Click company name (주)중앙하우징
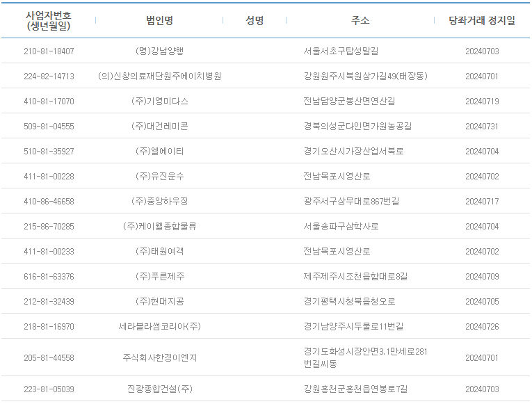Viewport: 532px width, 404px height. coord(159,202)
